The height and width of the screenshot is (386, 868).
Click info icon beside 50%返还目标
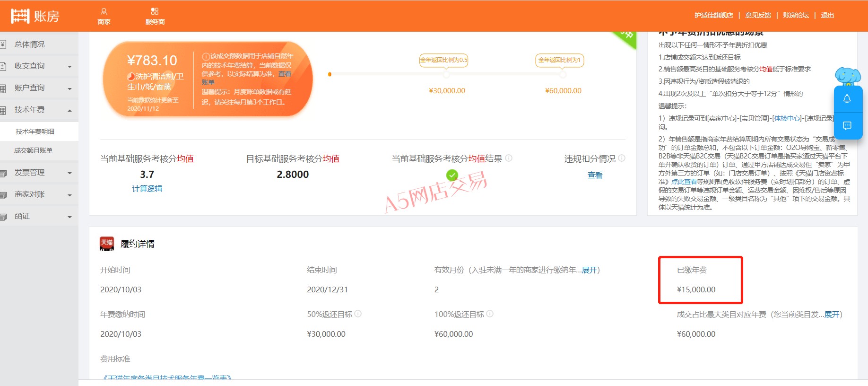click(358, 314)
